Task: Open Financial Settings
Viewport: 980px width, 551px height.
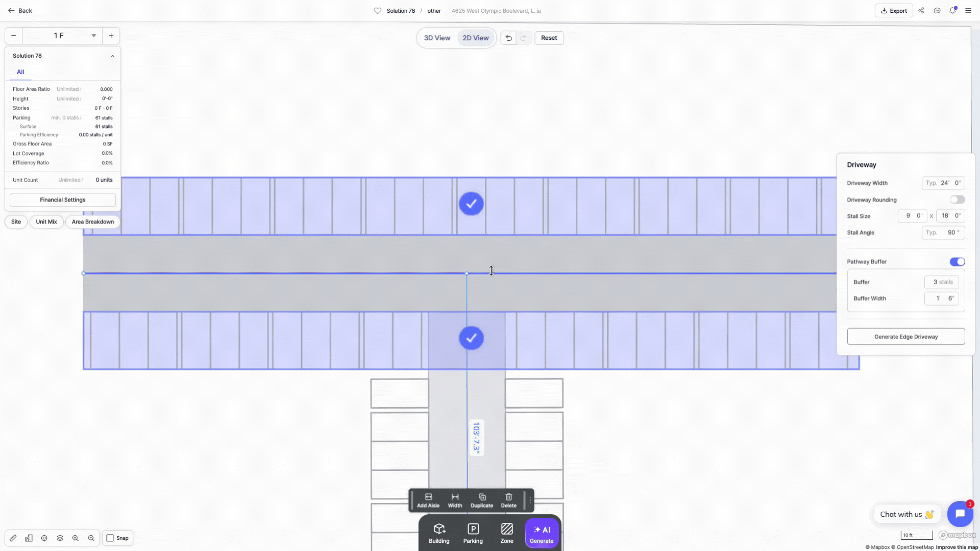Action: (x=63, y=200)
